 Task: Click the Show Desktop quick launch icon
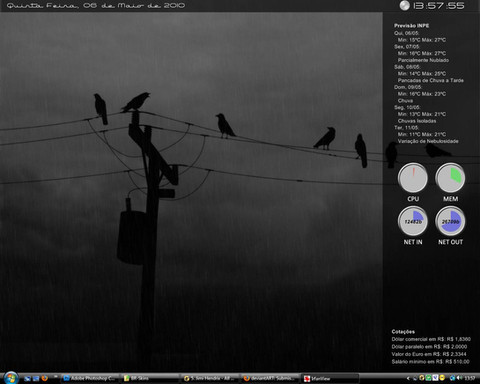pos(27,378)
